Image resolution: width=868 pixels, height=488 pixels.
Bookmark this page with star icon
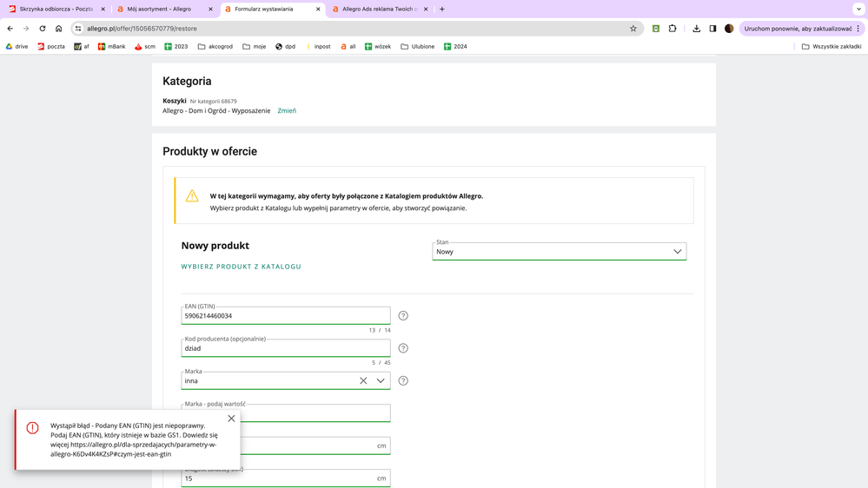633,29
